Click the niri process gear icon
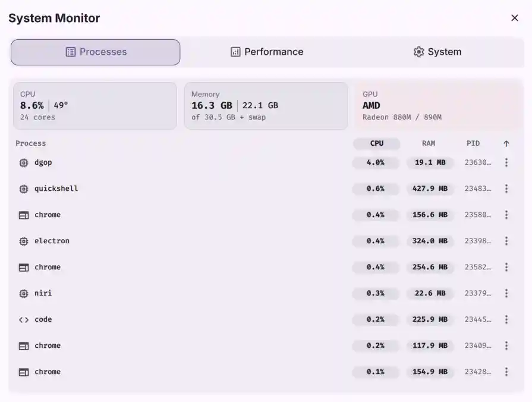 23,293
